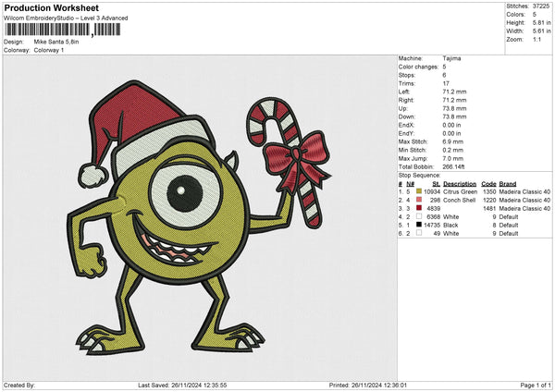Click the Total Bobbin value 266.14ft
The image size is (555, 392).
(453, 166)
